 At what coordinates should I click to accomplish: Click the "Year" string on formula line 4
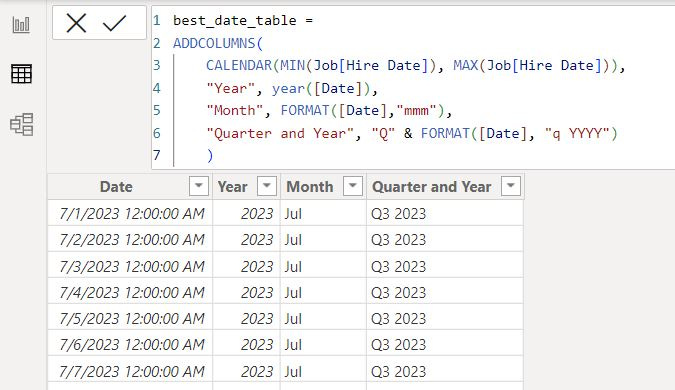pyautogui.click(x=231, y=88)
